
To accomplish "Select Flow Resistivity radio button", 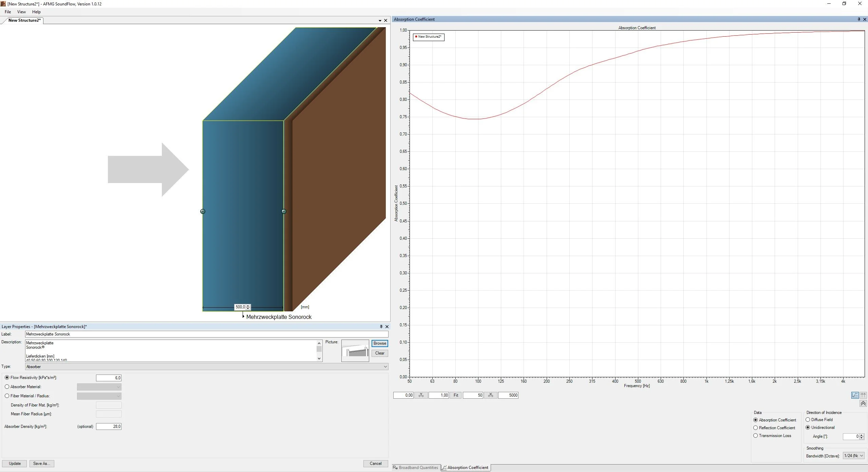I will [7, 378].
